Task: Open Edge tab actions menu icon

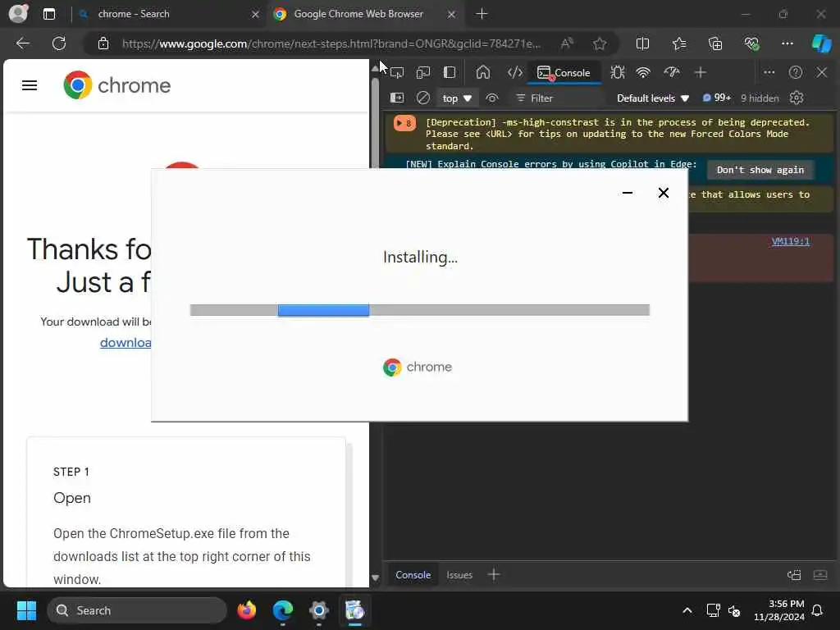Action: tap(48, 14)
